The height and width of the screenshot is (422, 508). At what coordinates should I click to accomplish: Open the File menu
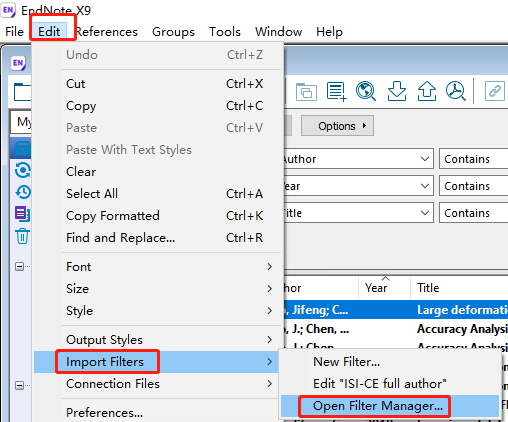point(14,32)
